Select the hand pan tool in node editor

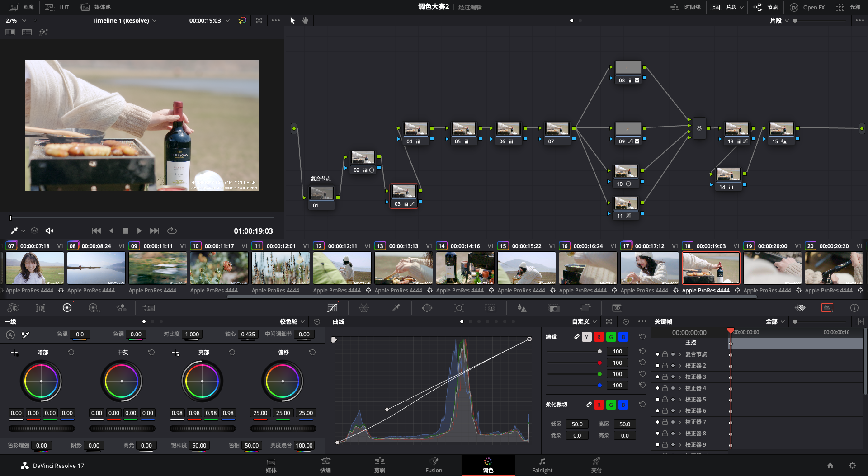pyautogui.click(x=305, y=20)
